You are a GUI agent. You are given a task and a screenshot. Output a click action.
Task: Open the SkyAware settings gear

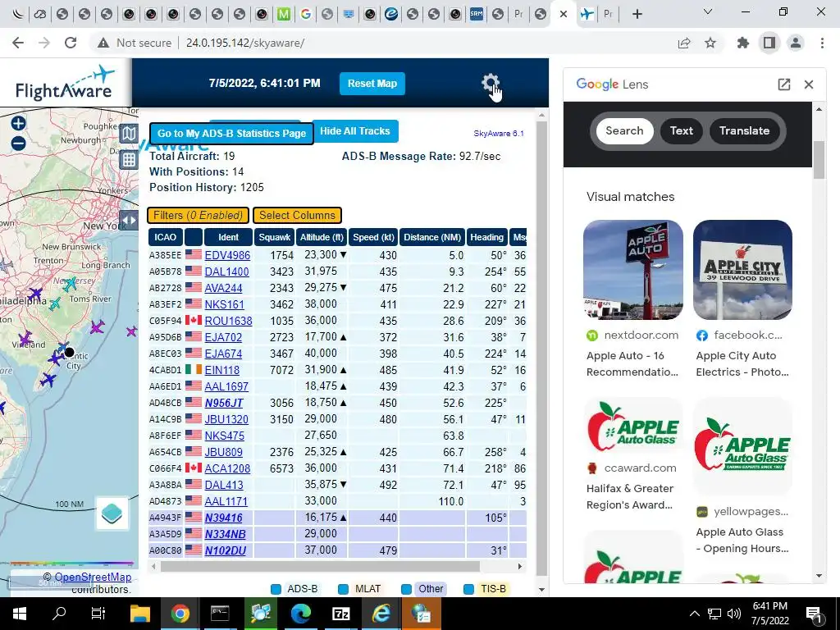click(490, 83)
